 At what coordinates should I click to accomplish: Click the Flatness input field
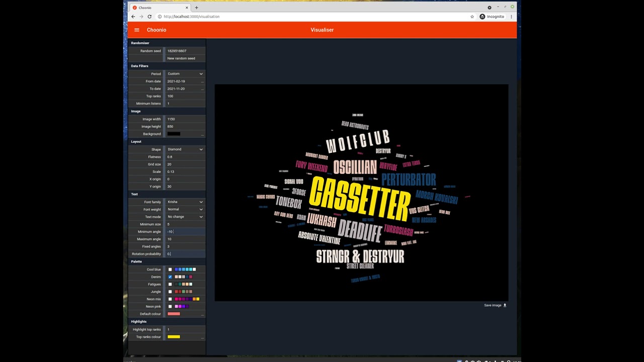click(185, 157)
